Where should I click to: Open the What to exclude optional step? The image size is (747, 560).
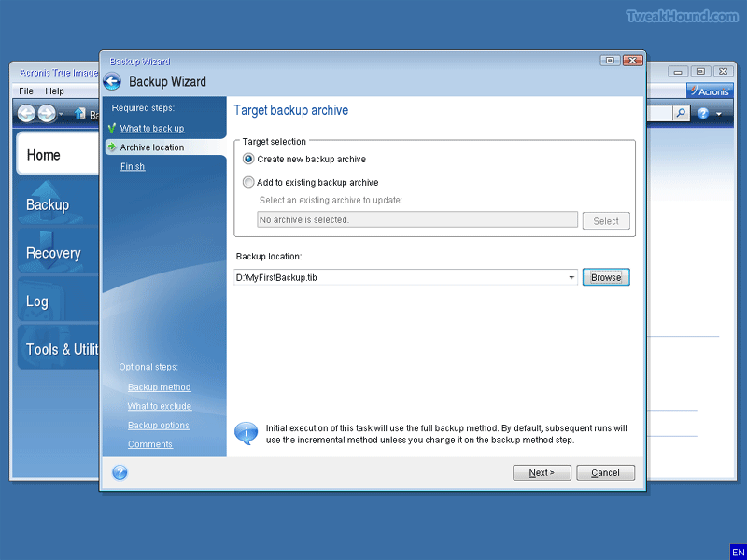tap(159, 406)
